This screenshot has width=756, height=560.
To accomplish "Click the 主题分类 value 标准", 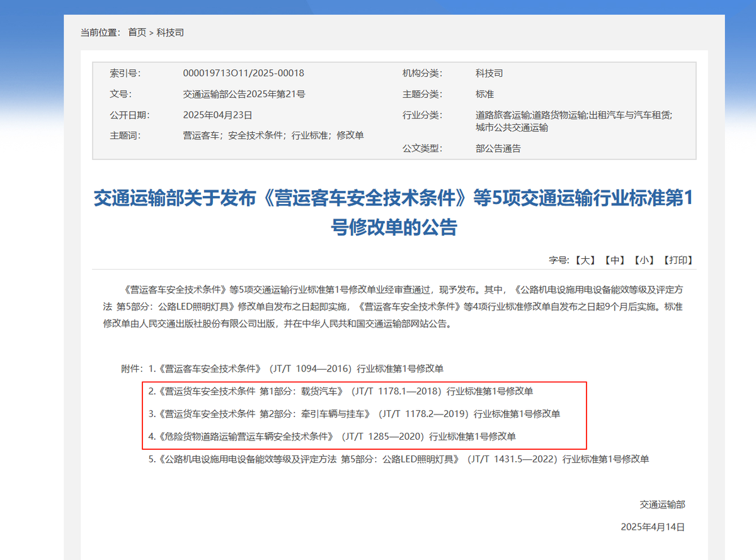I will click(484, 94).
